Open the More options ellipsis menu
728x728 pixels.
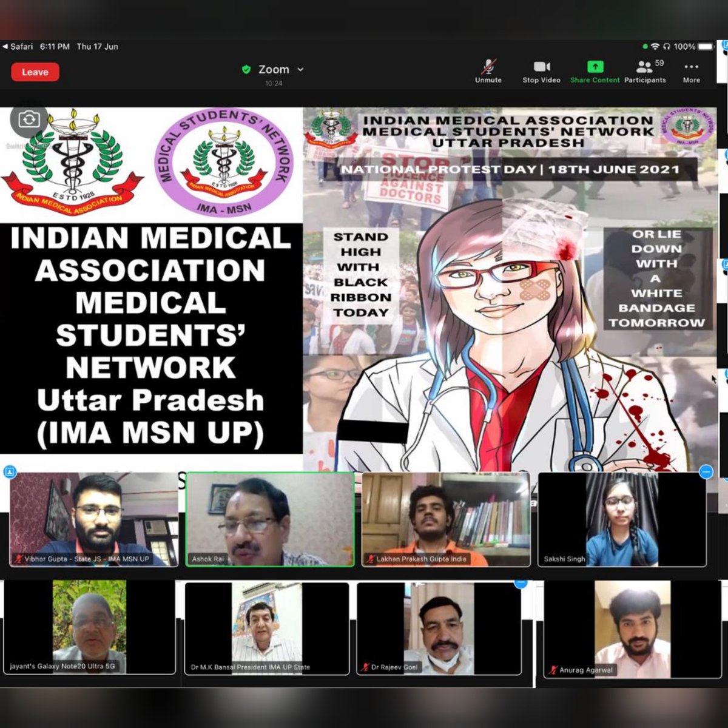(x=691, y=67)
